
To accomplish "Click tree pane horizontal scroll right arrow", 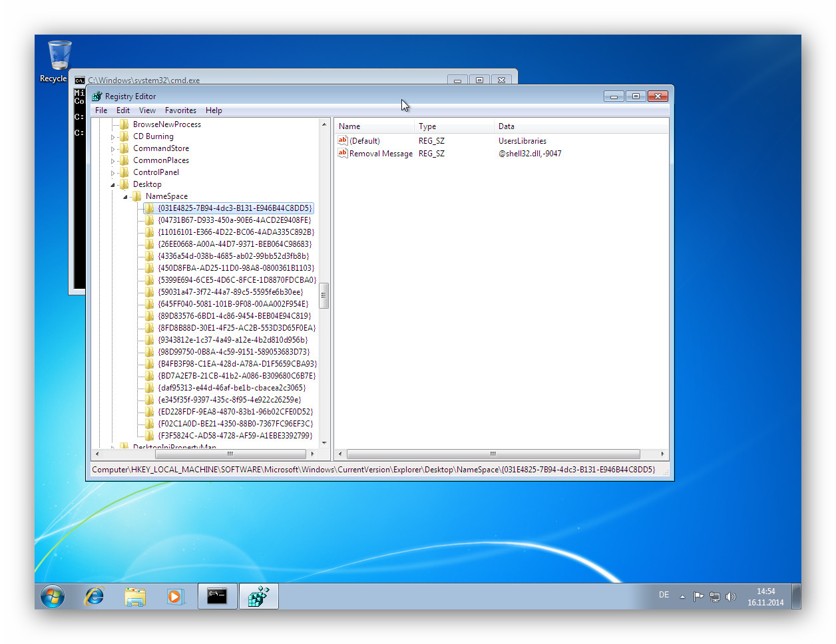I will [x=312, y=454].
